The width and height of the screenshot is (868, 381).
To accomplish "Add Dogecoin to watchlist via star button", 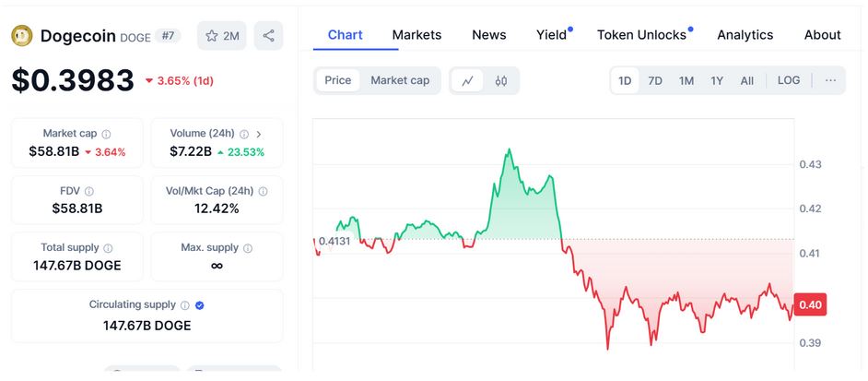I will point(222,36).
